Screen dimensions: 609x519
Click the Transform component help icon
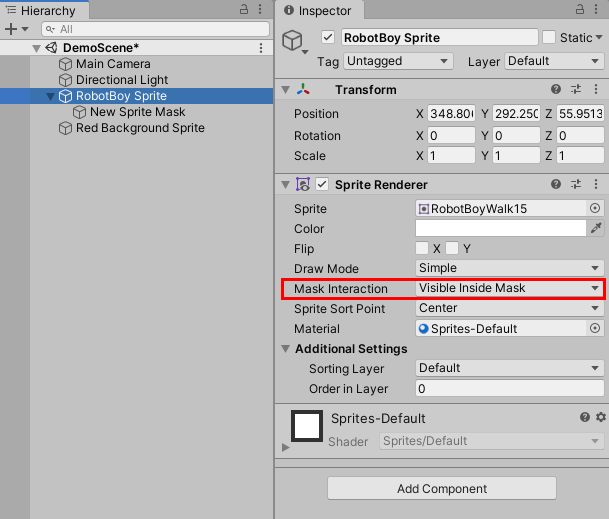pyautogui.click(x=556, y=90)
